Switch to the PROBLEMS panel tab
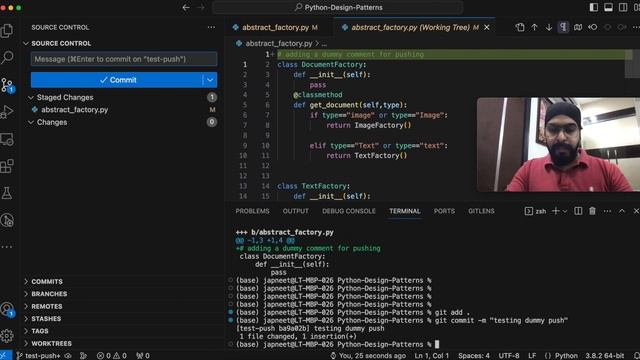Screen dimensions: 640x360 pyautogui.click(x=252, y=211)
